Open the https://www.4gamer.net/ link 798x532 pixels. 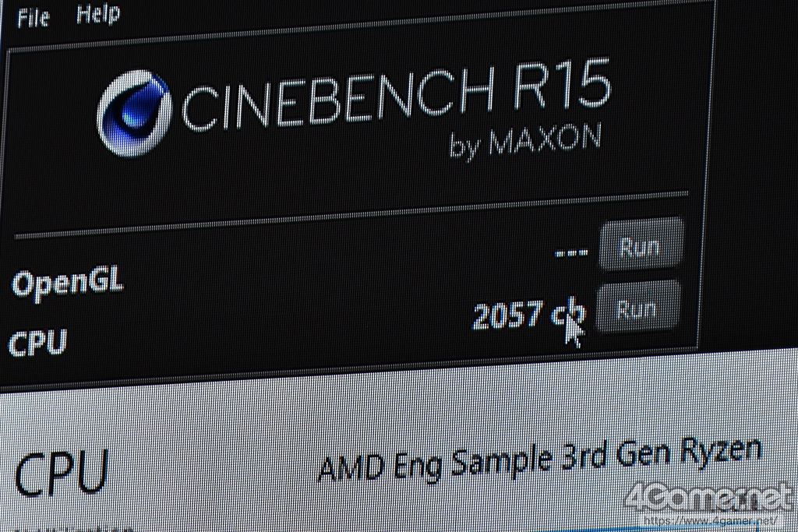click(x=710, y=521)
